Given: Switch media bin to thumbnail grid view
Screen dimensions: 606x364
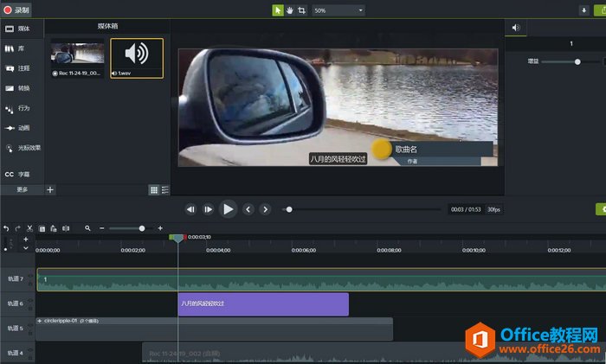Looking at the screenshot, I should coord(154,189).
